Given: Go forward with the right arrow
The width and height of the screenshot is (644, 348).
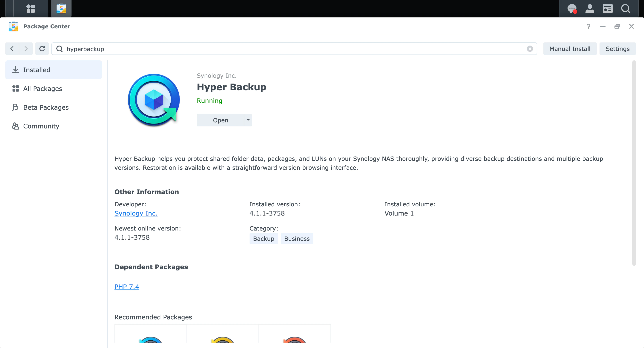Looking at the screenshot, I should tap(26, 49).
